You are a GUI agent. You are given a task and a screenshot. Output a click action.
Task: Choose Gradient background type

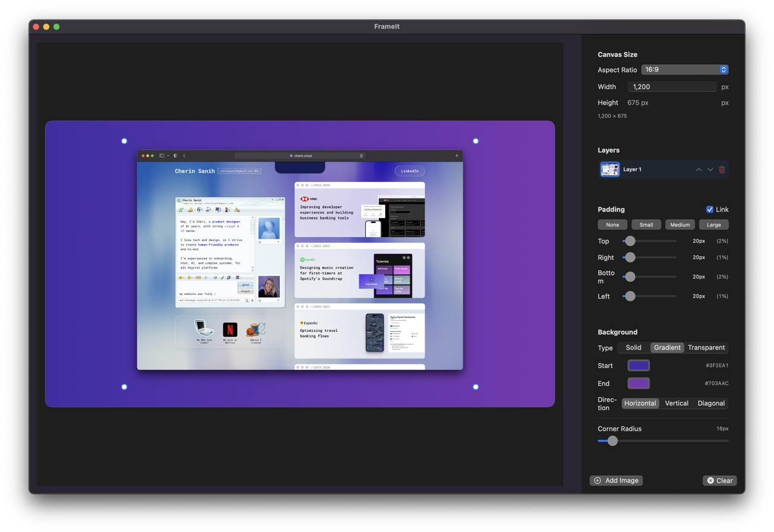tap(667, 348)
